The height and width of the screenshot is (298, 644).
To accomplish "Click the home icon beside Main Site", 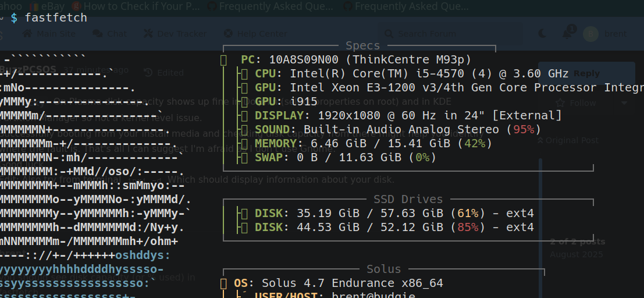I will tap(27, 34).
